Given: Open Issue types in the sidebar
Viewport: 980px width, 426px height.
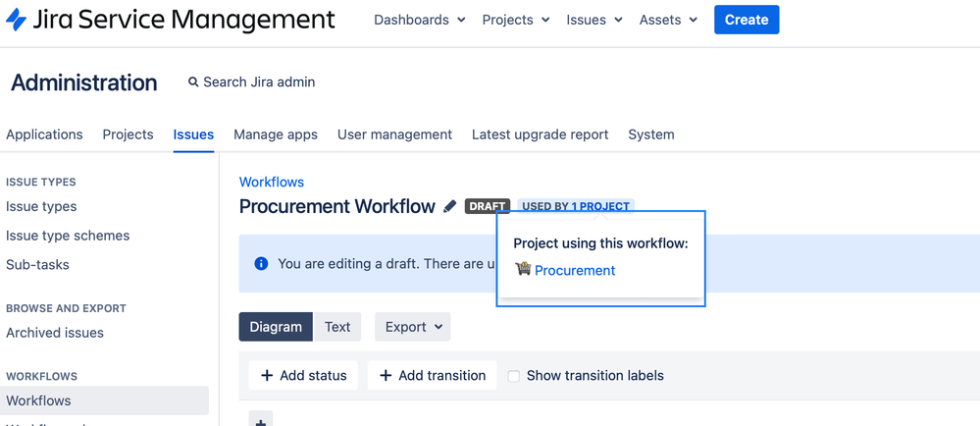Looking at the screenshot, I should click(41, 206).
